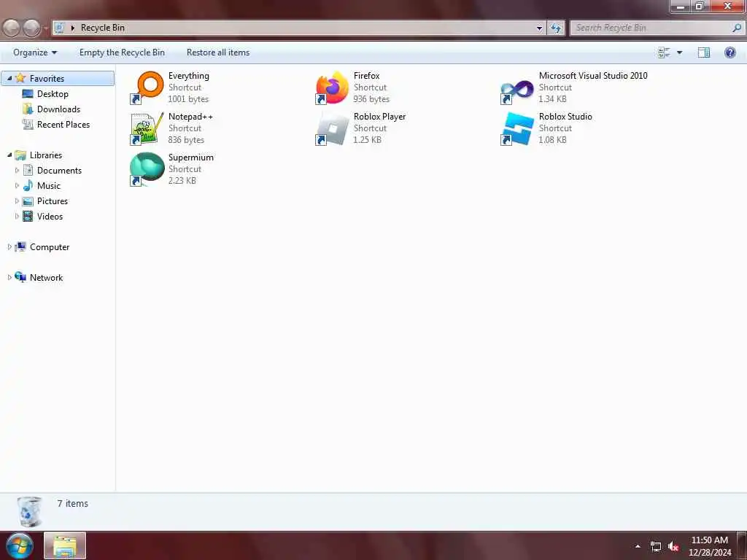Click the muted volume tray icon
This screenshot has width=747, height=560.
pyautogui.click(x=673, y=547)
